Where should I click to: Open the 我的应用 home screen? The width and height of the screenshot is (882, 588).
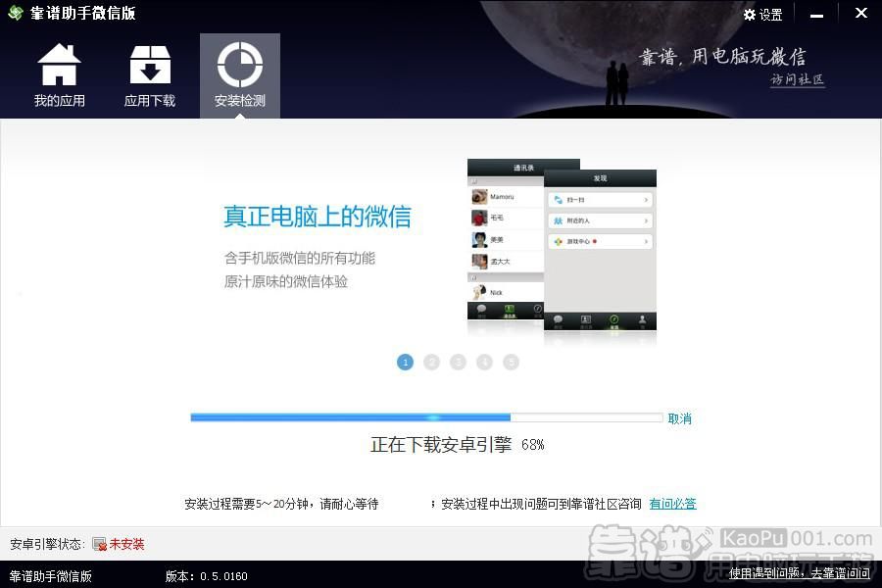coord(59,75)
